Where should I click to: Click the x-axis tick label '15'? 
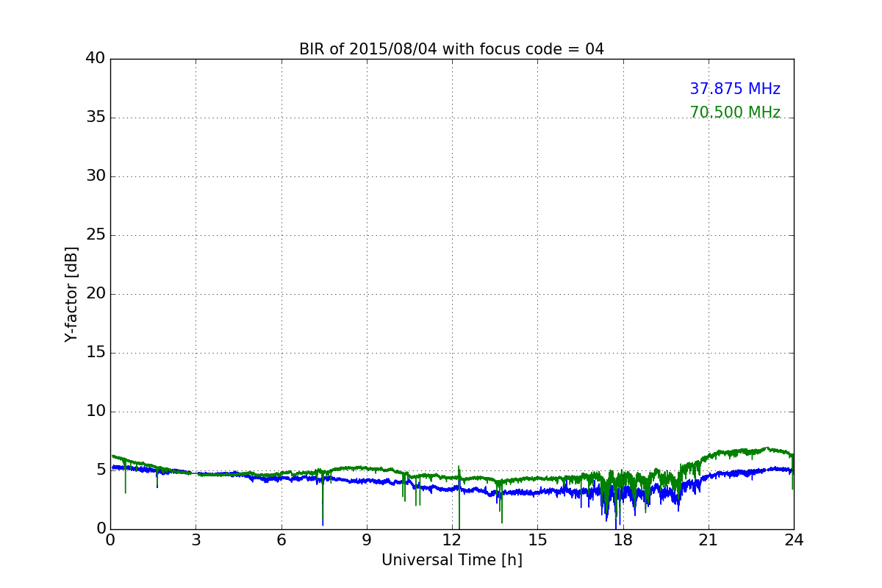pyautogui.click(x=537, y=540)
